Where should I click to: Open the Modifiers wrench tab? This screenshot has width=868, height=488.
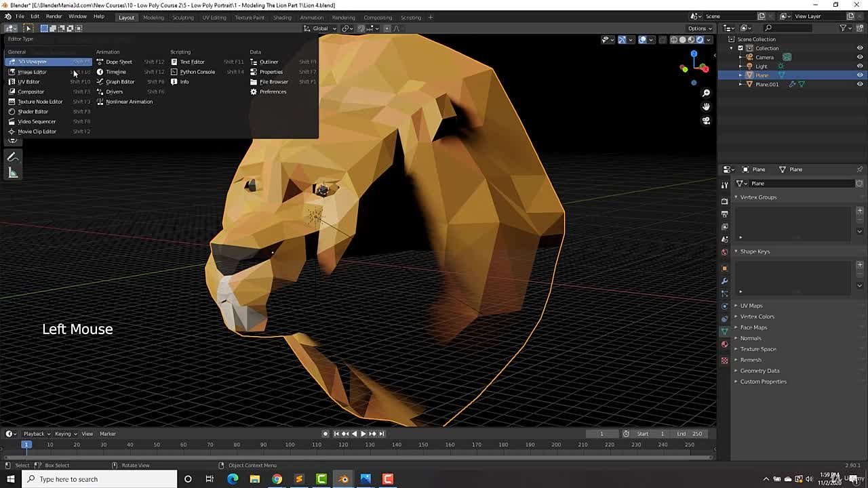(724, 281)
